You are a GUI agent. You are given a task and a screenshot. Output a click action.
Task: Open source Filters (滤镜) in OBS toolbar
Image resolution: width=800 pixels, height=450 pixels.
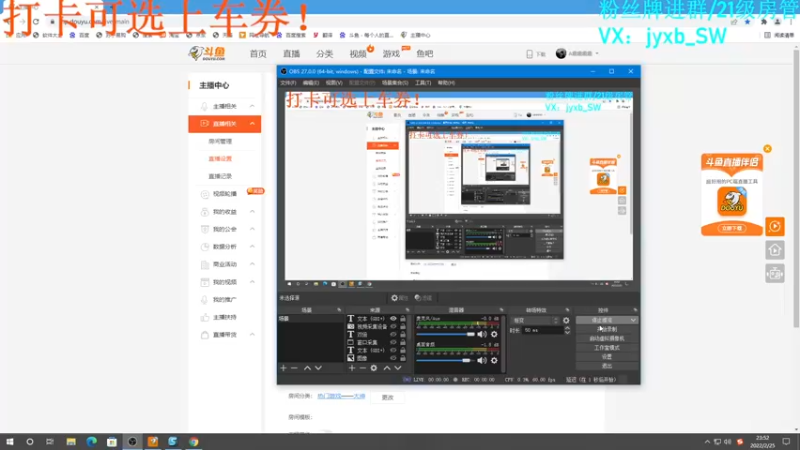423,298
